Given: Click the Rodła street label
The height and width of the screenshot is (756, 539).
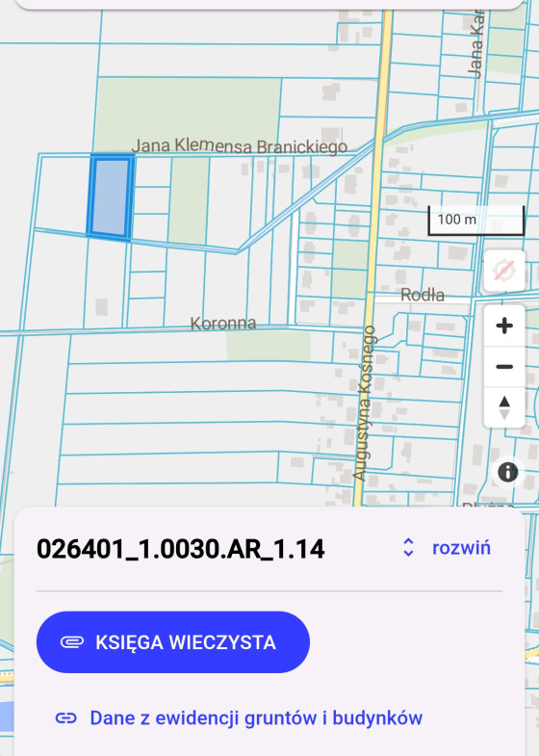Looking at the screenshot, I should [x=423, y=295].
